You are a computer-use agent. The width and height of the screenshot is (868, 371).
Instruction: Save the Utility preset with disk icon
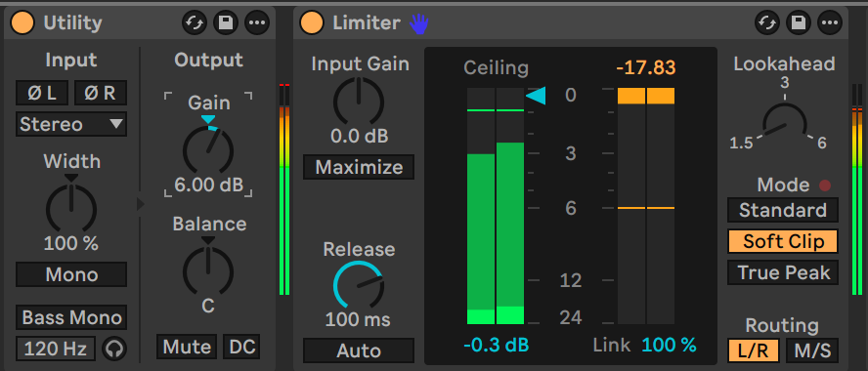click(226, 22)
